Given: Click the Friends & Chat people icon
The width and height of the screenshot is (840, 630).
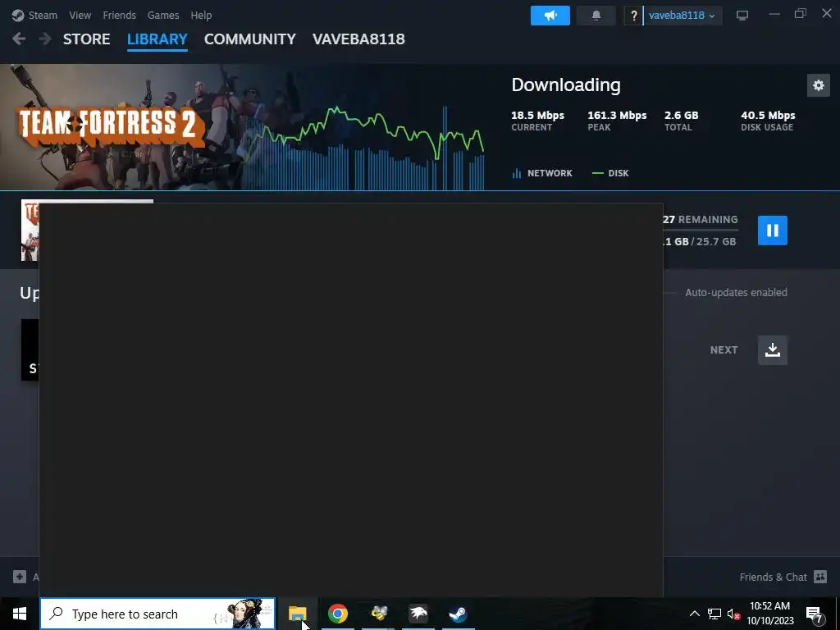Looking at the screenshot, I should pos(820,577).
